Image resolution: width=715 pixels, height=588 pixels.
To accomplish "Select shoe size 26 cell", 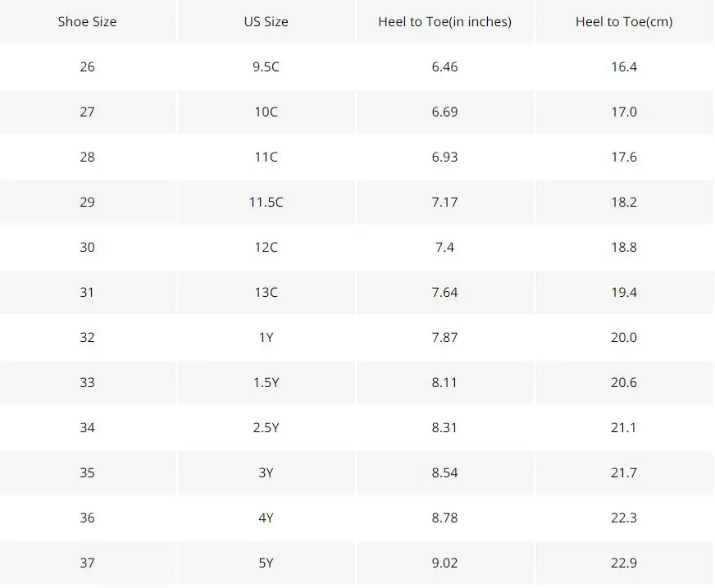I will (87, 66).
